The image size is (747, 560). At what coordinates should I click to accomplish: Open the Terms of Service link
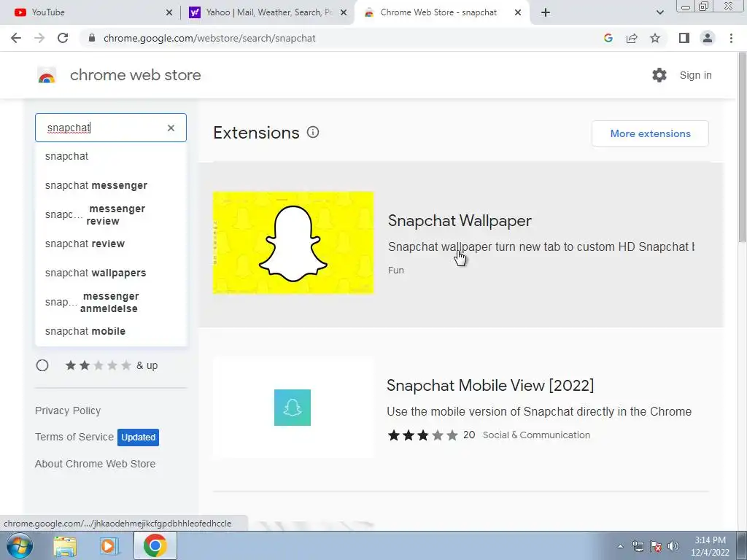pos(74,437)
